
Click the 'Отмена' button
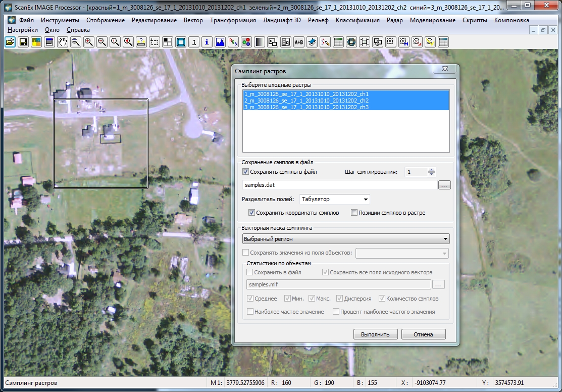point(423,334)
